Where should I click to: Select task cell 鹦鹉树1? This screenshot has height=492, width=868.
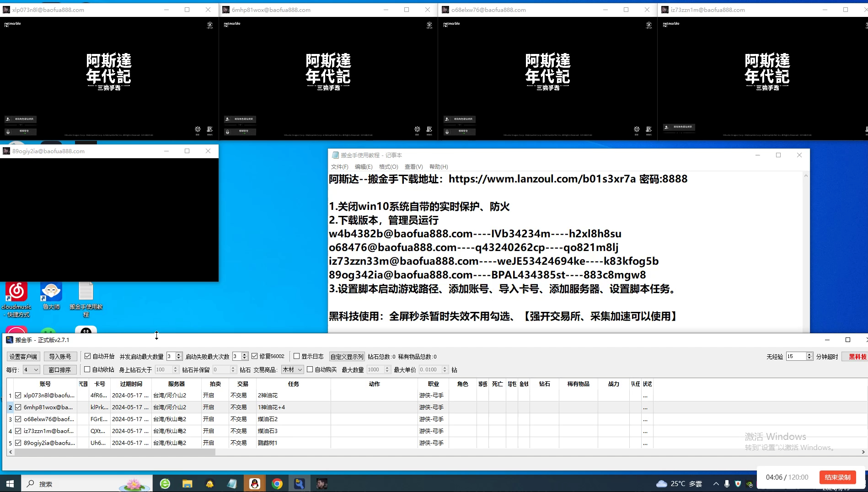[x=294, y=443]
